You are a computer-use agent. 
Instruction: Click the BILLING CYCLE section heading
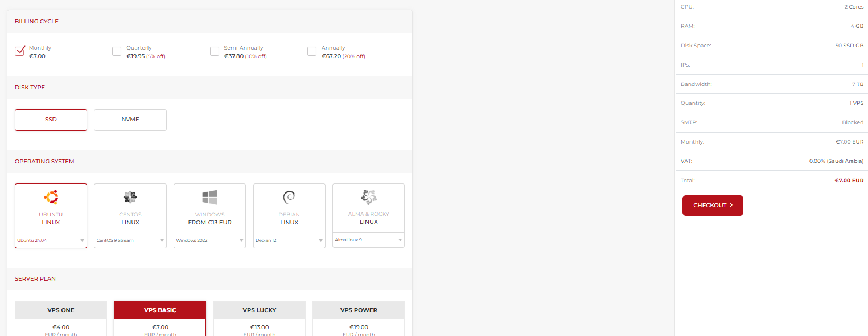(x=36, y=22)
